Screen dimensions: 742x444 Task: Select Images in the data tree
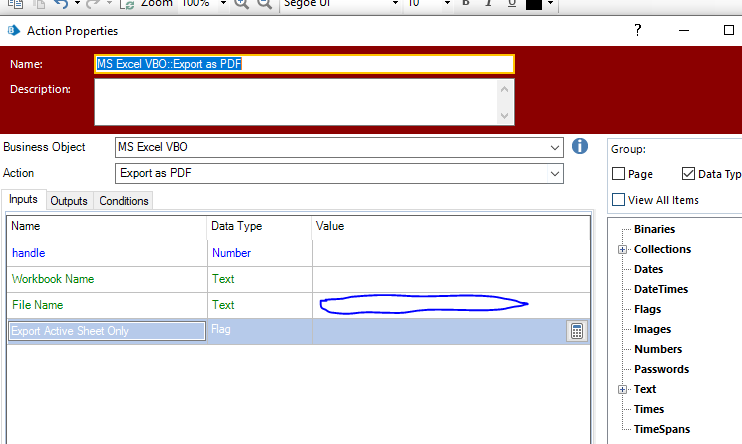click(652, 329)
